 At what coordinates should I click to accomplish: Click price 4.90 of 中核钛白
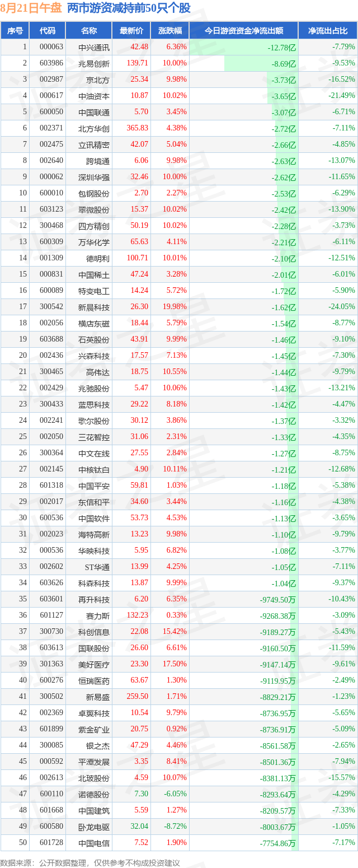[141, 469]
